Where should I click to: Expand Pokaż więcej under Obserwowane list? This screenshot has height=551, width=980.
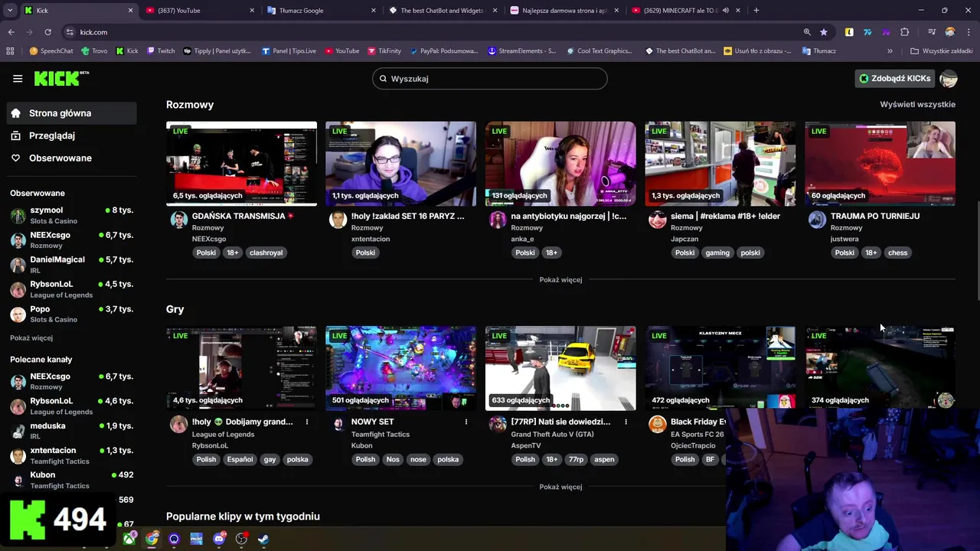tap(31, 337)
